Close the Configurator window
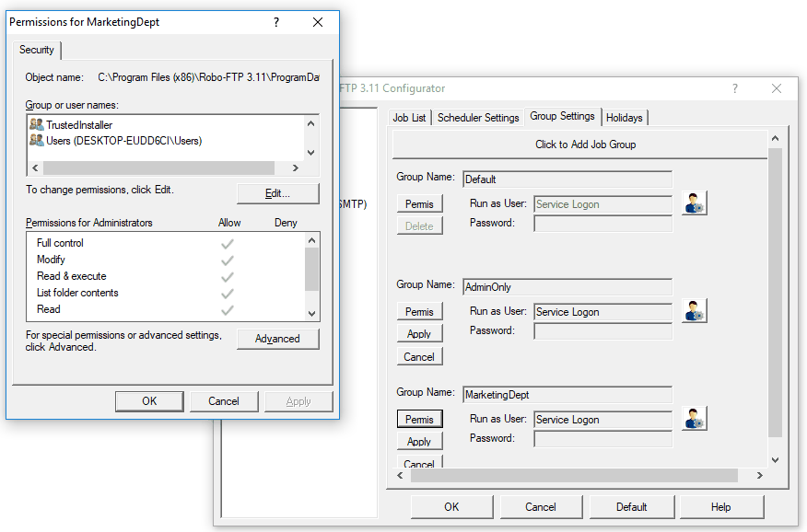The height and width of the screenshot is (532, 807). coord(777,88)
